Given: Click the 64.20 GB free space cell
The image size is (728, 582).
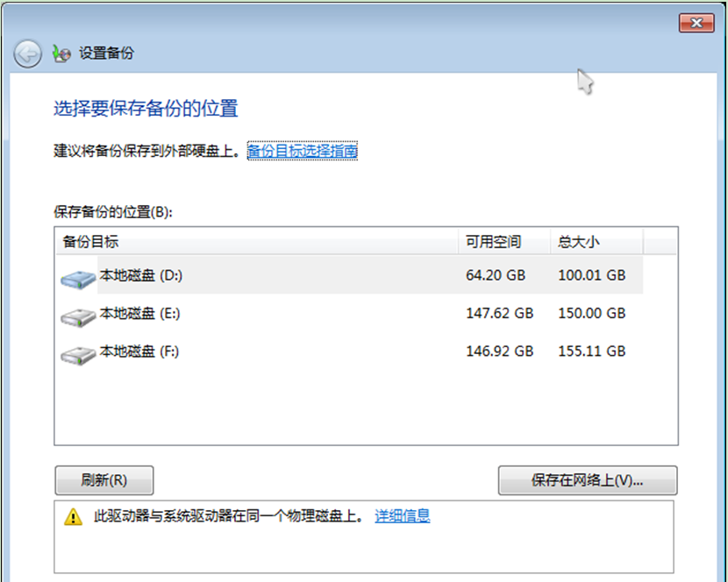Looking at the screenshot, I should 496,275.
